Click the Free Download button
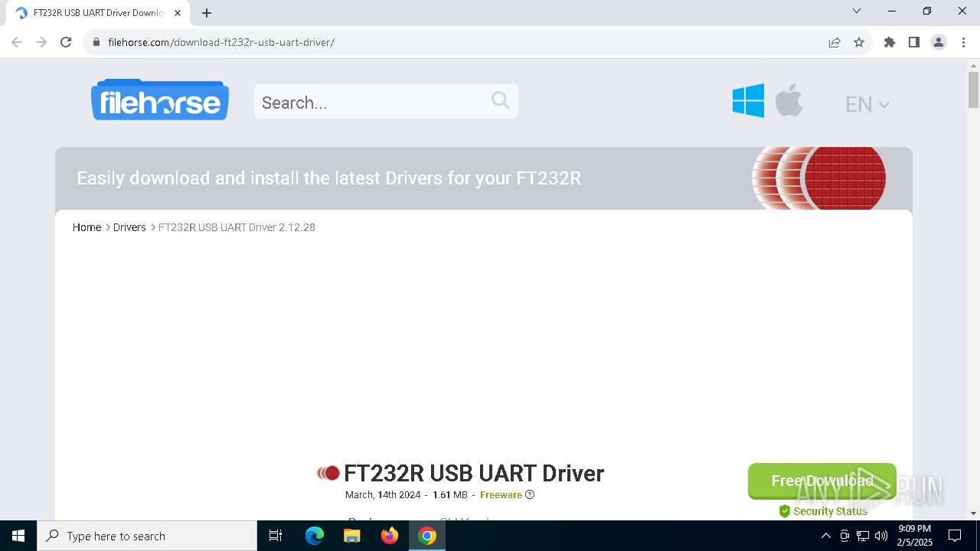 (x=822, y=481)
